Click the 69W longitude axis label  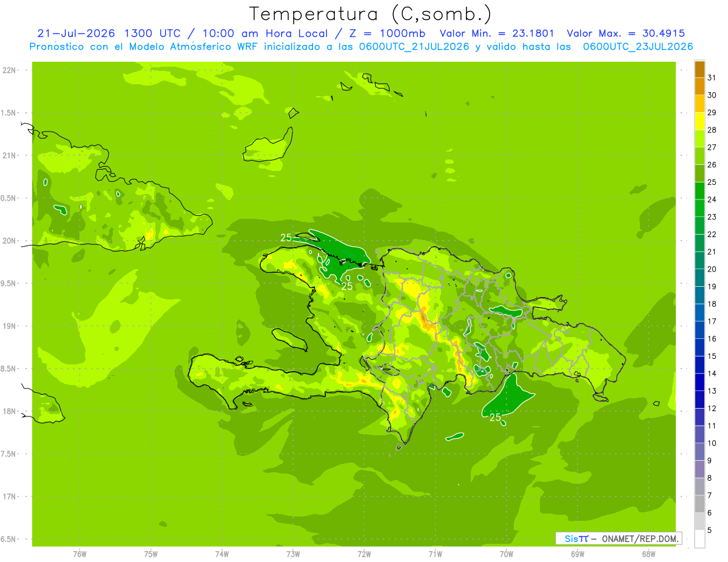(x=577, y=554)
